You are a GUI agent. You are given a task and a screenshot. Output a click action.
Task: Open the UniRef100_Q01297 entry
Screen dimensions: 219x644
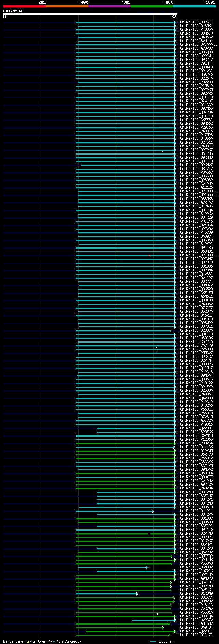(x=196, y=278)
